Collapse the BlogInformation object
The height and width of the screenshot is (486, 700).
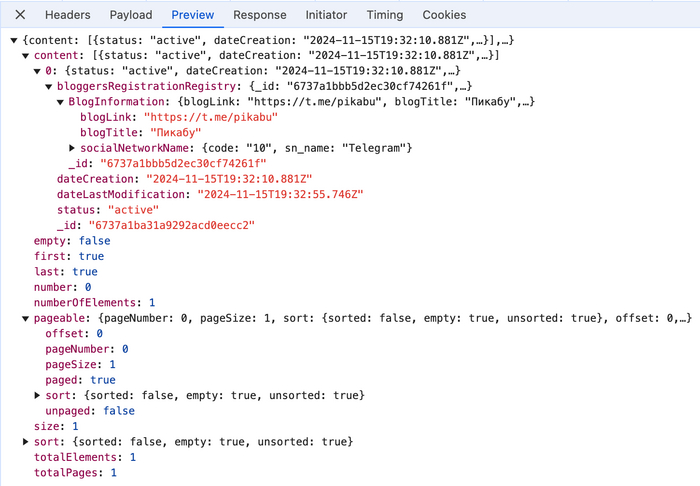[61, 102]
